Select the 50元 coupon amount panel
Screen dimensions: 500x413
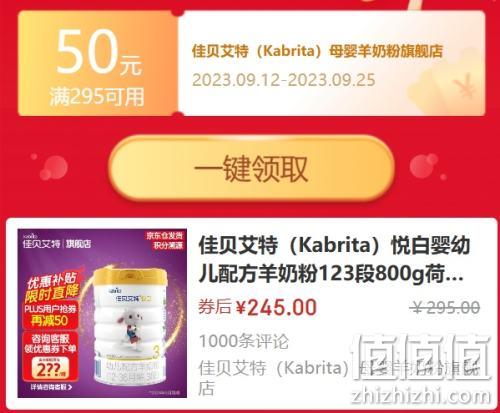point(98,63)
